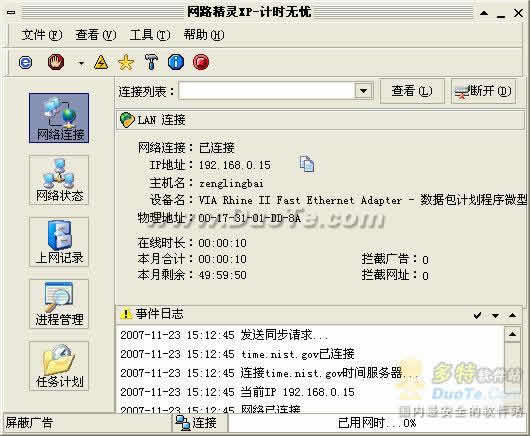The width and height of the screenshot is (530, 436).
Task: Open the 工具(T) menu
Action: click(150, 35)
